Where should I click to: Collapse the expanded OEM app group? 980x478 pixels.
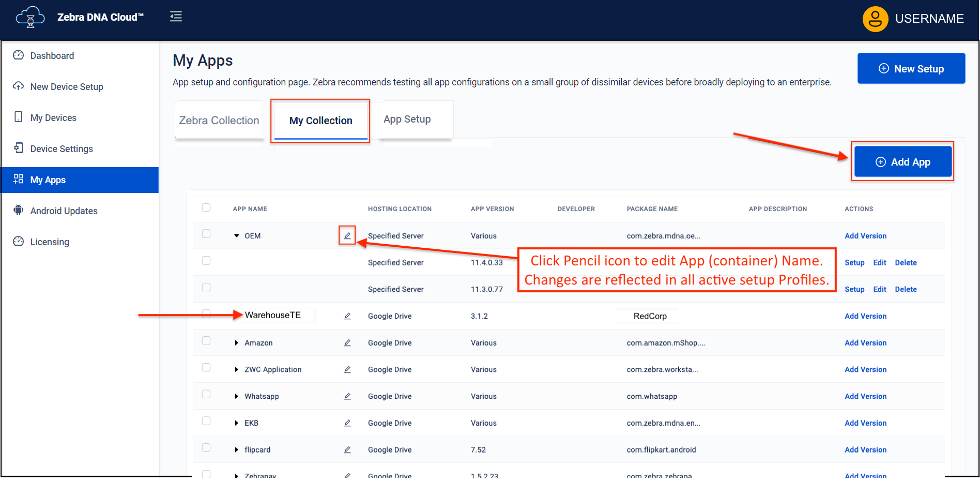tap(237, 236)
